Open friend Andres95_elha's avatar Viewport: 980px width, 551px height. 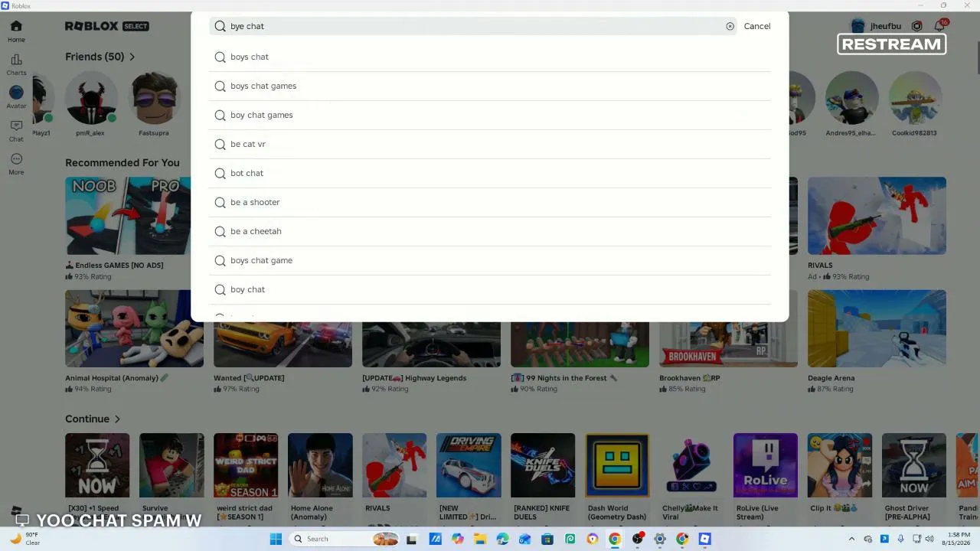[x=851, y=98]
